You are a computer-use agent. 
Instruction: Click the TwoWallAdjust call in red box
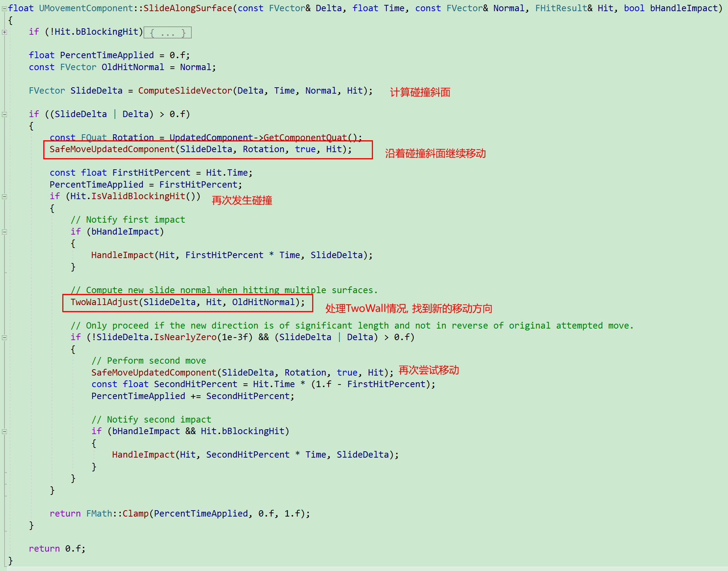104,302
